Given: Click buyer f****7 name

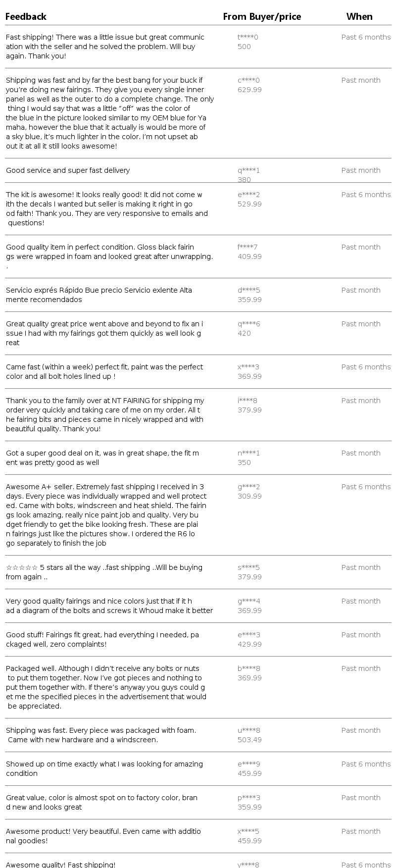Looking at the screenshot, I should [x=247, y=247].
